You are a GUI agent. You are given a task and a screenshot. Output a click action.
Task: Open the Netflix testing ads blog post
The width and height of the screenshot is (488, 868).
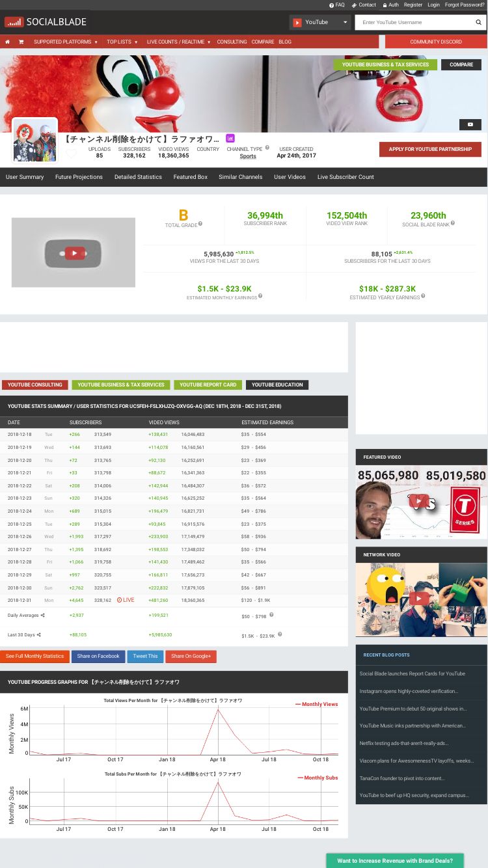tap(403, 743)
